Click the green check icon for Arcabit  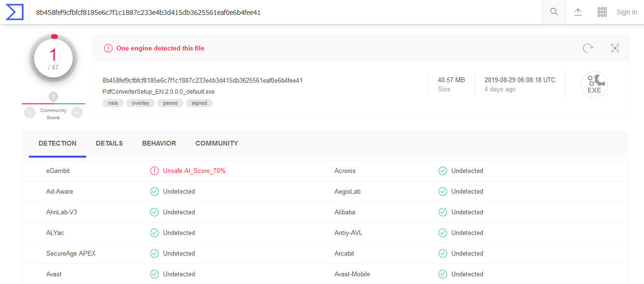(442, 253)
